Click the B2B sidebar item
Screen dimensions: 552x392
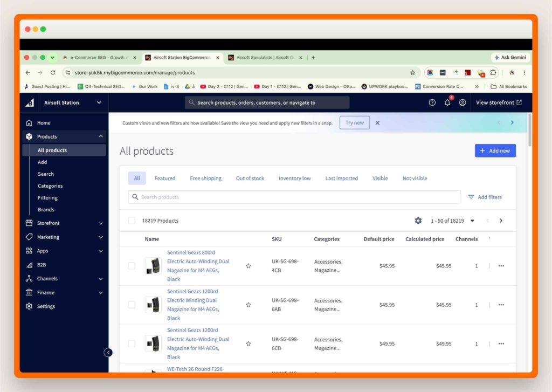(42, 265)
